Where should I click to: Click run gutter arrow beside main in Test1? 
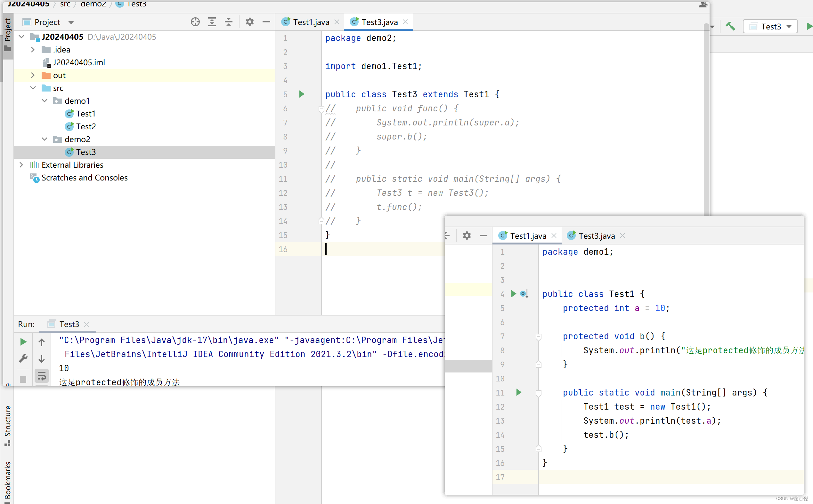tap(518, 392)
